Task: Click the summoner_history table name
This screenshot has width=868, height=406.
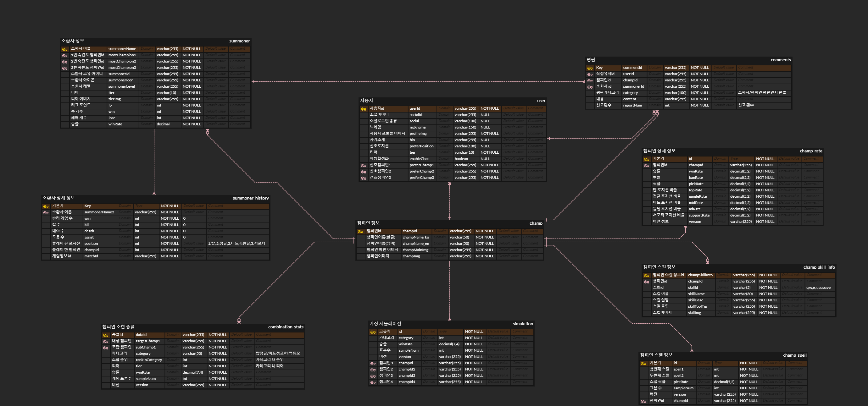Action: click(x=250, y=198)
